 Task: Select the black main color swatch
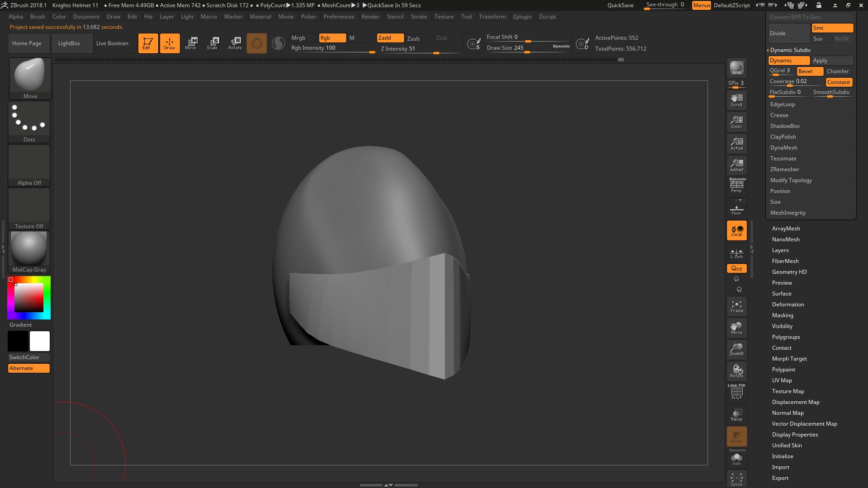coord(18,341)
